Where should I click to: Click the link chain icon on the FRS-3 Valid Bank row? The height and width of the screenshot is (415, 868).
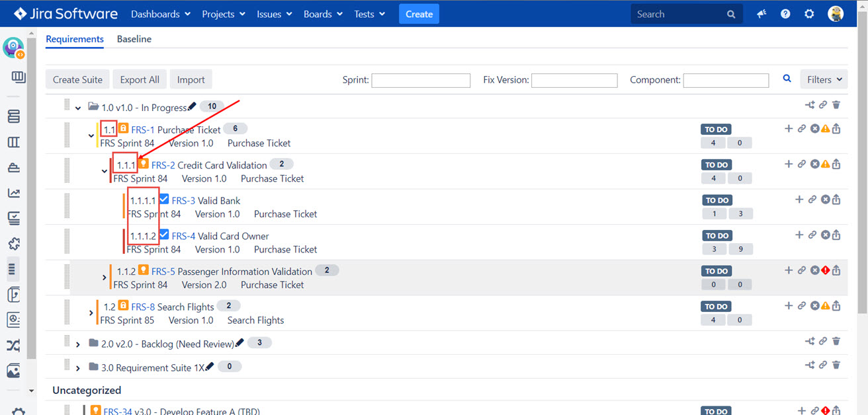tap(812, 200)
